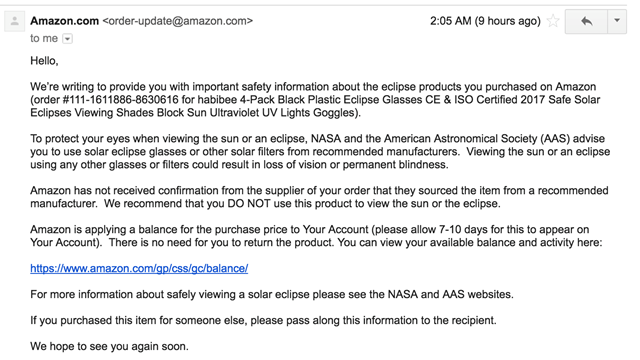The image size is (640, 360).
Task: Reply using the arrow button
Action: [587, 21]
